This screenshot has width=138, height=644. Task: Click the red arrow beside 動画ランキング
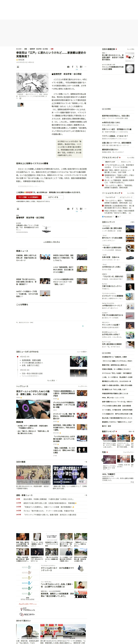click(x=116, y=431)
